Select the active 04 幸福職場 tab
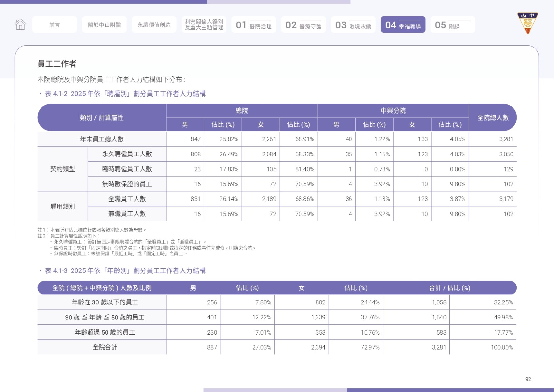Image resolution: width=554 pixels, height=392 pixels. (x=403, y=24)
